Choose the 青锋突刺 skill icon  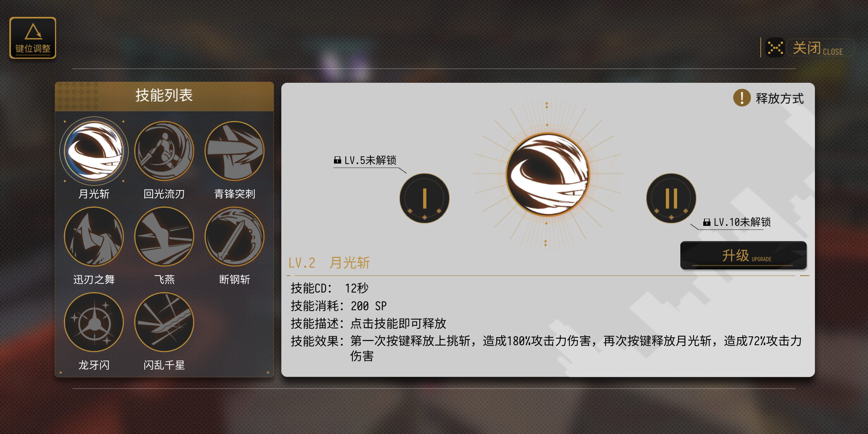[x=234, y=151]
